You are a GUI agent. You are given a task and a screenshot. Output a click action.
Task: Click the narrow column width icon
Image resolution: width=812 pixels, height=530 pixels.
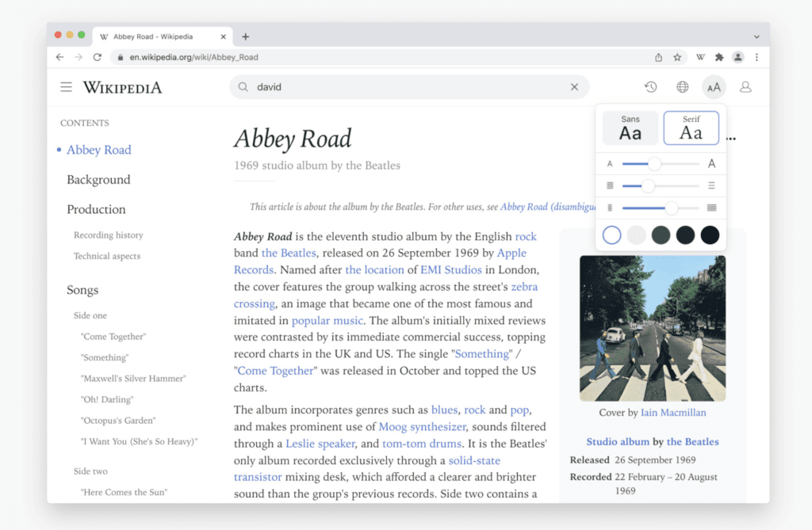pos(610,208)
